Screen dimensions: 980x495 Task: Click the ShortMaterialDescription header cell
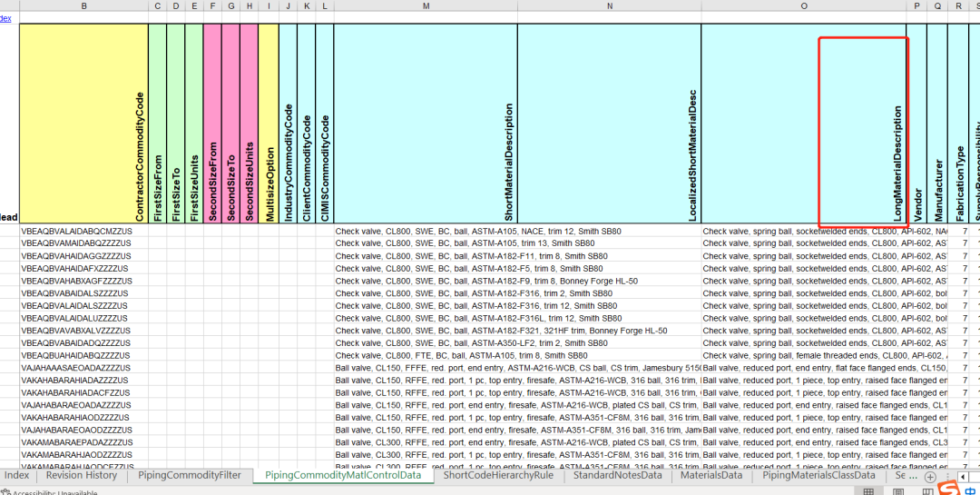point(426,124)
